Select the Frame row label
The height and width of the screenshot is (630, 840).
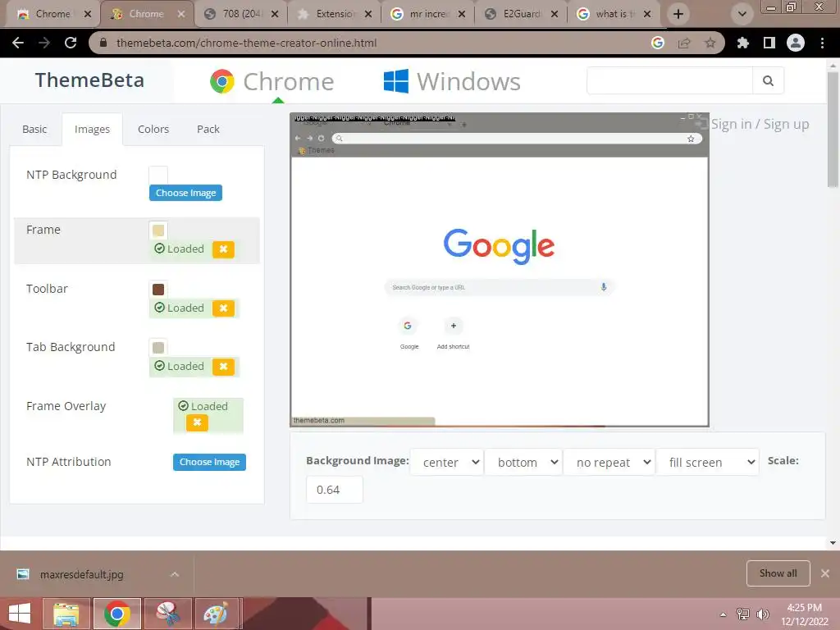click(43, 230)
